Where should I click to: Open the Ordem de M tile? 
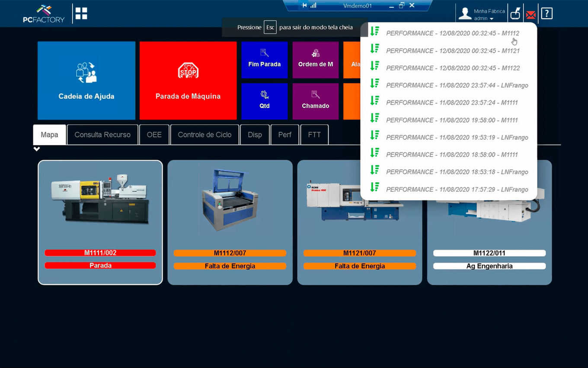(x=316, y=60)
